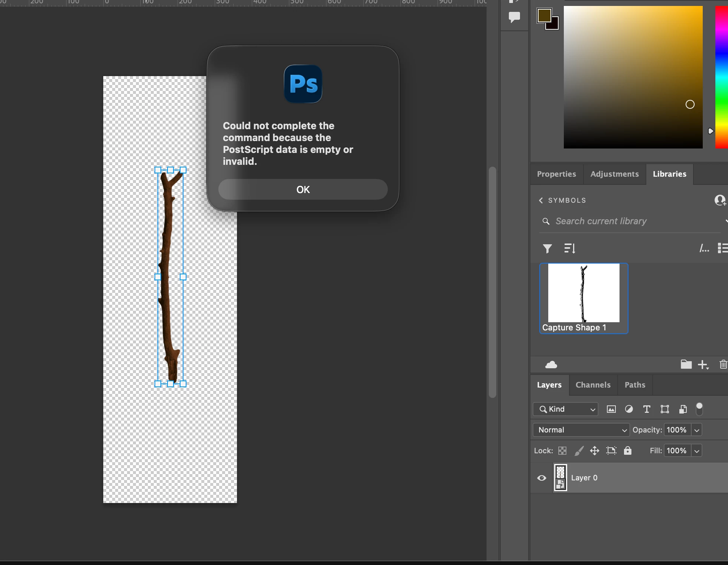Click the filter funnel icon in Libraries

coord(547,248)
